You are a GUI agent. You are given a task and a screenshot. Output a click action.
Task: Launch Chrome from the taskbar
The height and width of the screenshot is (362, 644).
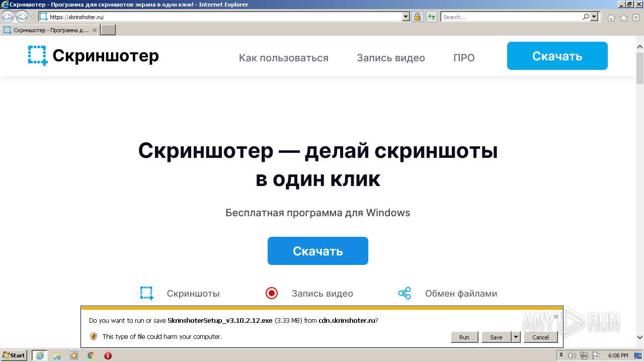[91, 355]
